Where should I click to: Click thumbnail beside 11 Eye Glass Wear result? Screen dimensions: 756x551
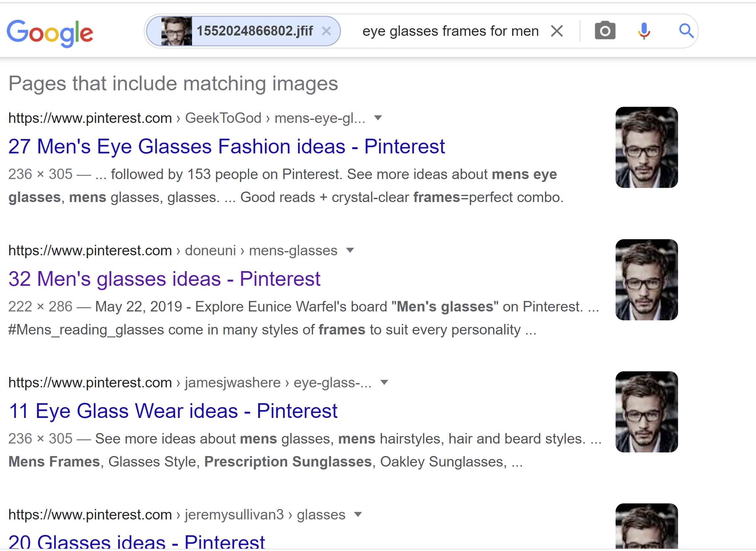pos(646,412)
